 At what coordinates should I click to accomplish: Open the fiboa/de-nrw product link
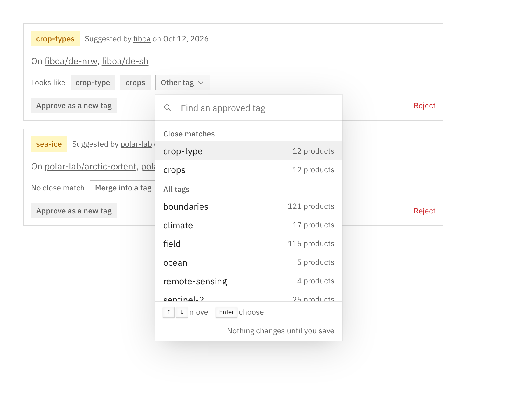71,61
